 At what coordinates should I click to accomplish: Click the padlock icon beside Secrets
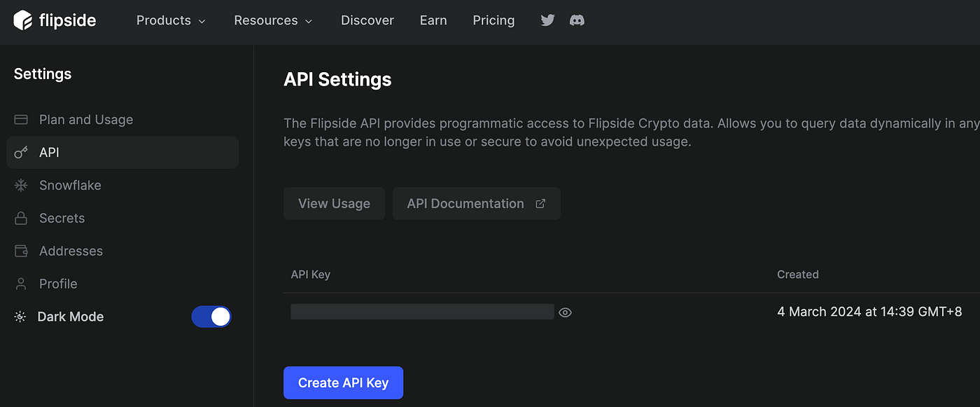click(21, 218)
